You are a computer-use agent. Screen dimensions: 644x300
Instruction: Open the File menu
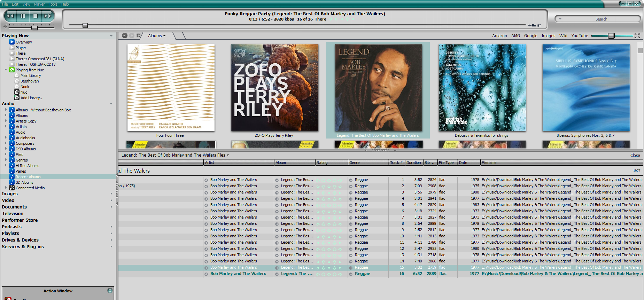pyautogui.click(x=5, y=4)
